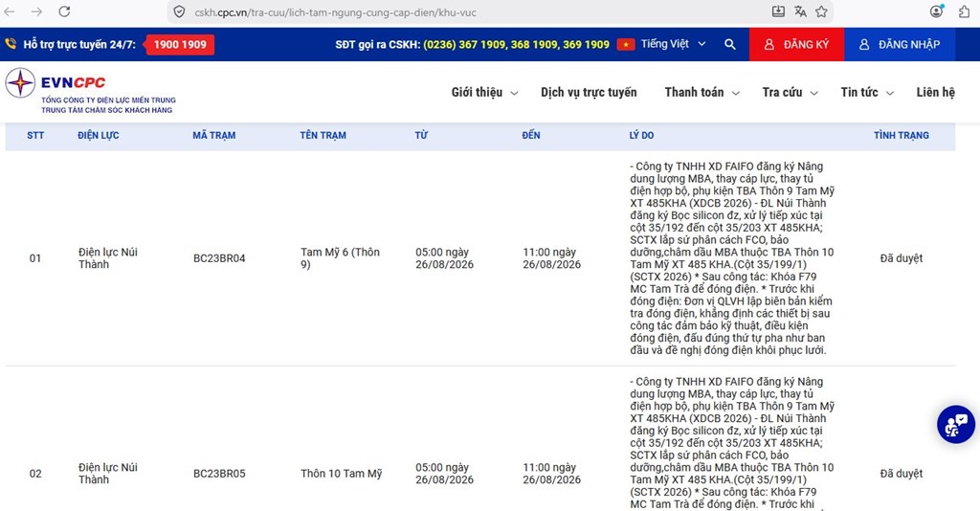The width and height of the screenshot is (980, 511).
Task: Expand the Tra cứu menu
Action: [790, 93]
